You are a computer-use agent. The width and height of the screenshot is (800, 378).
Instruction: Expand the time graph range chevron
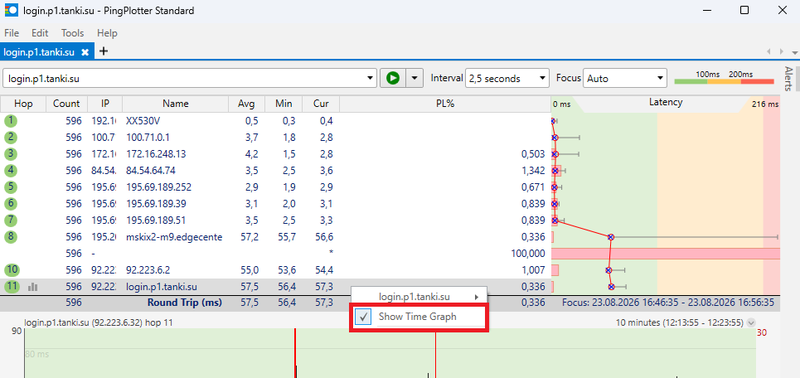tap(751, 322)
